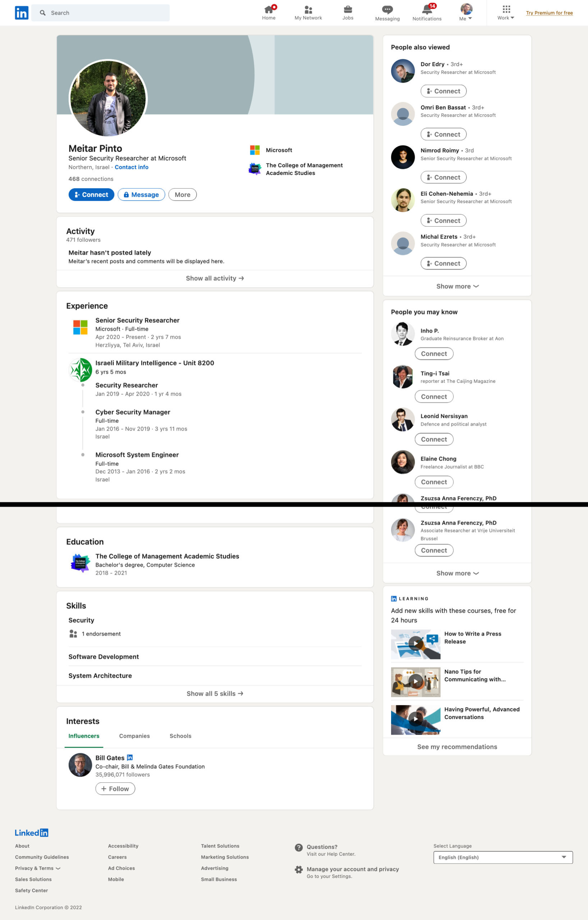The width and height of the screenshot is (588, 920).
Task: See my recommendations
Action: [x=457, y=747]
